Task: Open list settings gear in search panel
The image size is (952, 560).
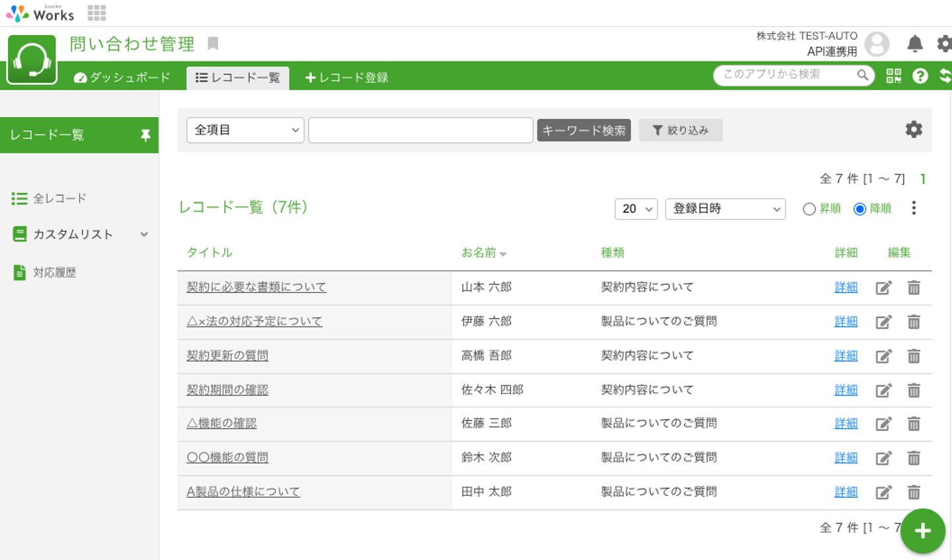Action: pyautogui.click(x=914, y=130)
